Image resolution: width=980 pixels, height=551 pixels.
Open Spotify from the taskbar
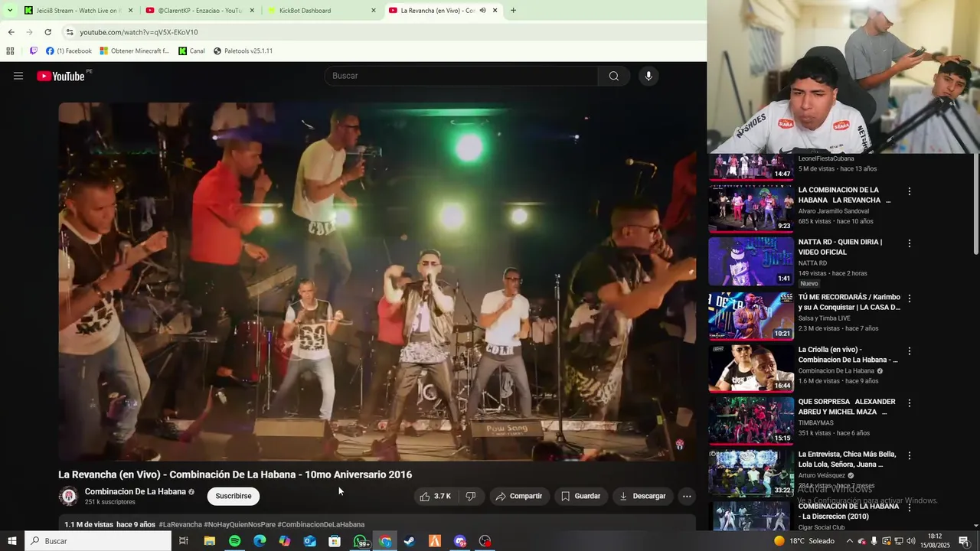pyautogui.click(x=234, y=541)
